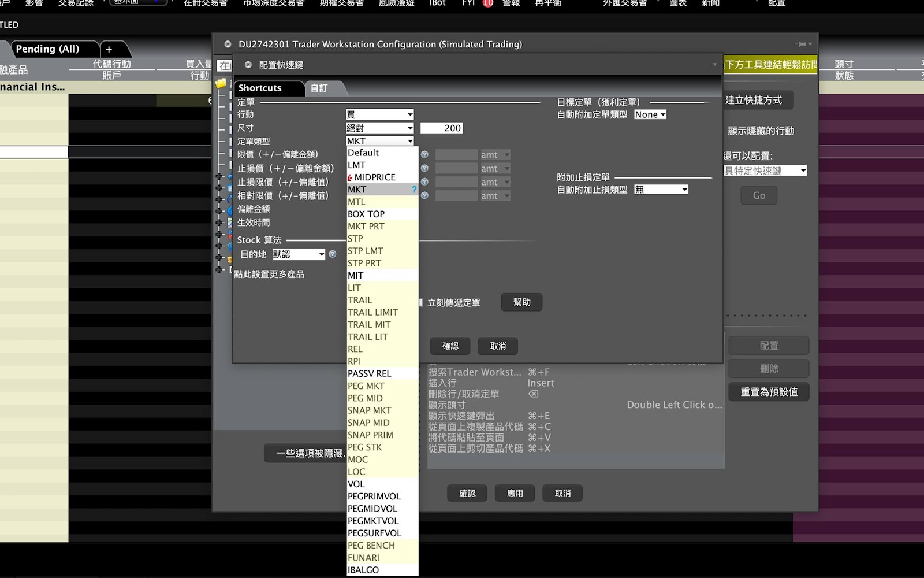
Task: Click Go button
Action: [x=759, y=196]
